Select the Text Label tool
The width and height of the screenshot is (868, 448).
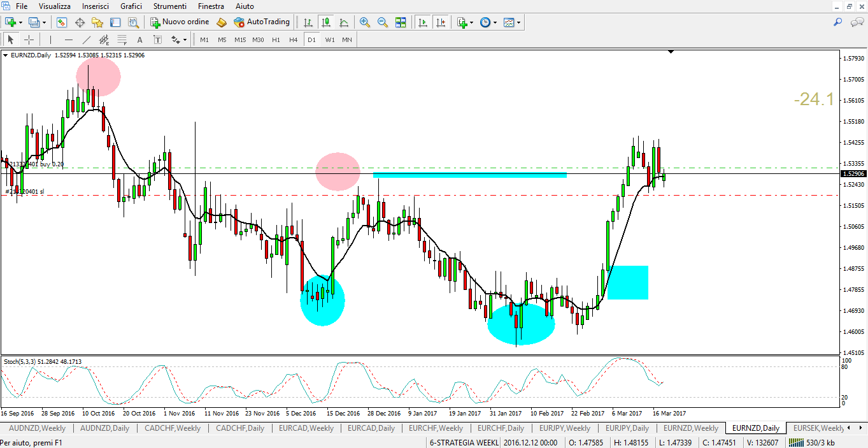[x=158, y=40]
